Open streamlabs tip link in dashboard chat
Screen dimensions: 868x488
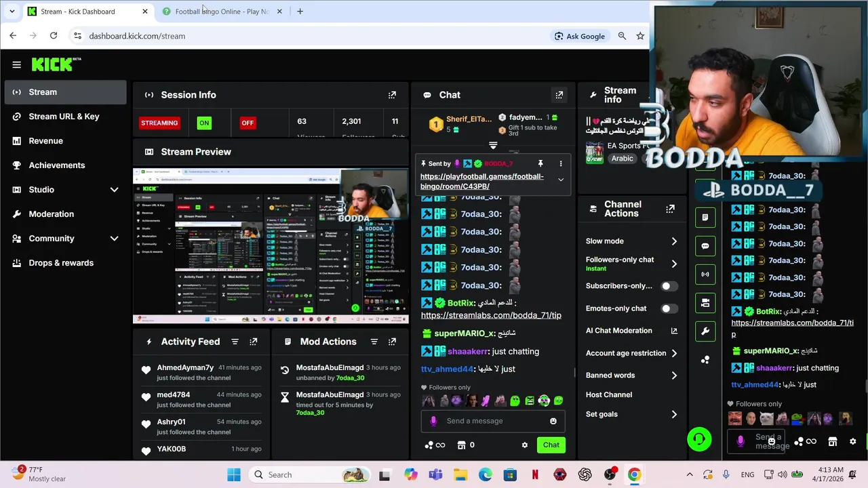point(491,315)
